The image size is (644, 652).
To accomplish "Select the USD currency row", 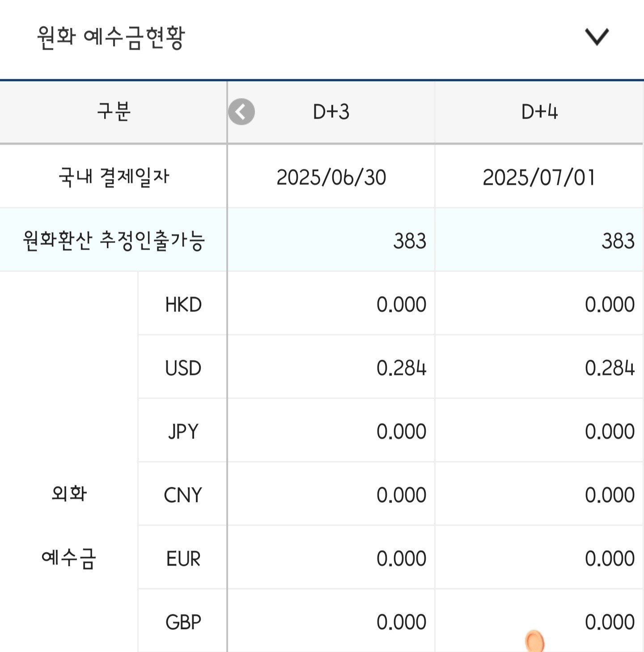I will click(183, 368).
